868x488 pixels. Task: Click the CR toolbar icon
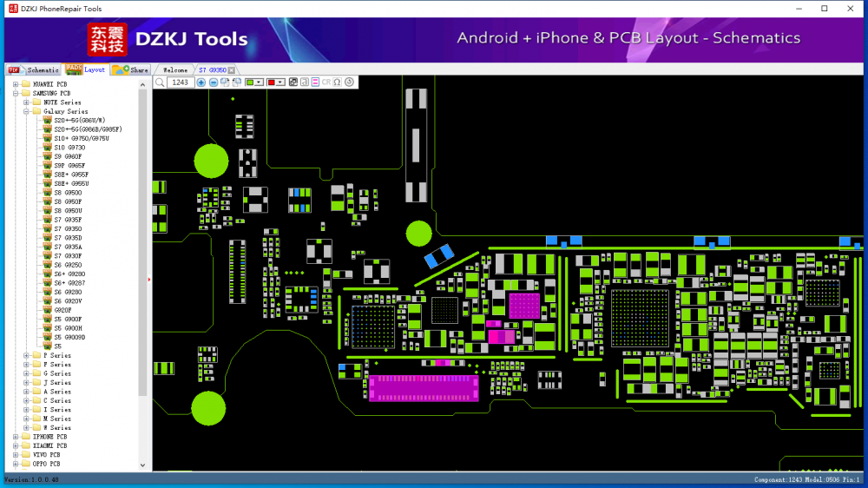click(326, 82)
